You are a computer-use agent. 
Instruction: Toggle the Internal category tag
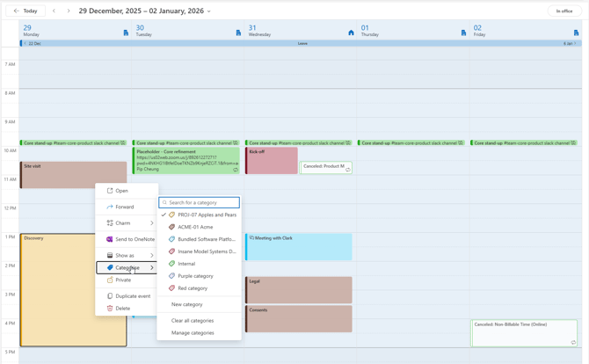point(186,264)
